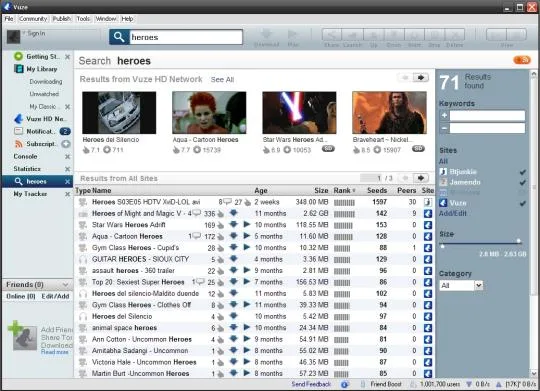Open the Braveheart video thumbnail
Screen dimensions: 540x391
389,113
